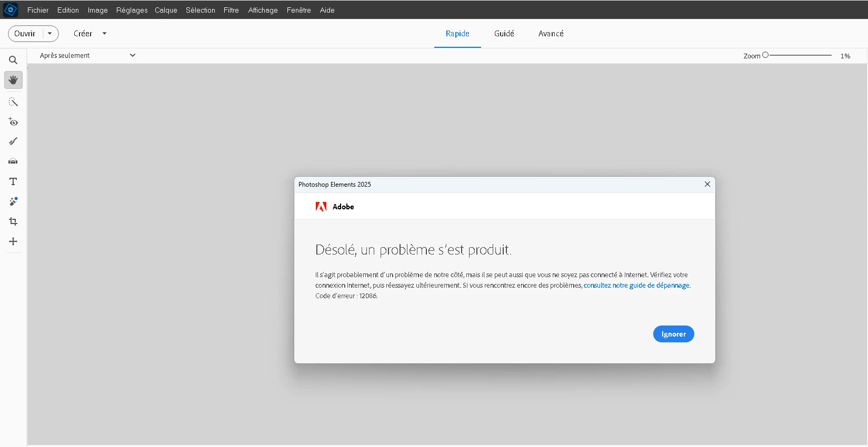Screen dimensions: 868x447
Task: Click the Ouvrir button
Action: coord(25,34)
